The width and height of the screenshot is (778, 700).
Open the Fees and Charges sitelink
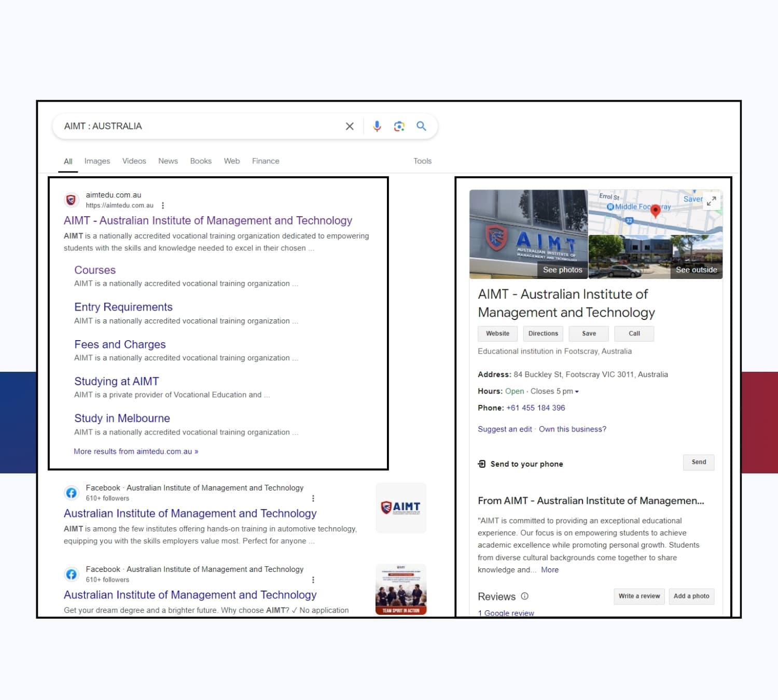coord(120,344)
